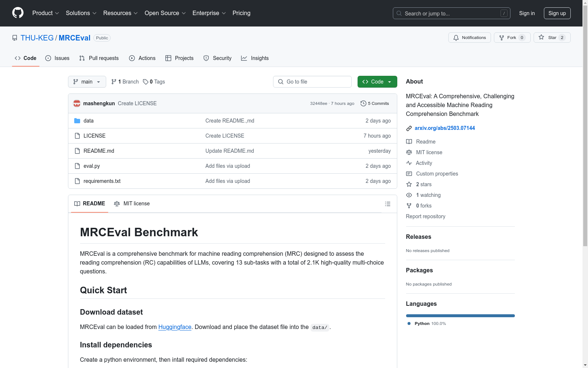This screenshot has height=368, width=588.
Task: Click the tag icon beside 0 Tags
Action: point(146,82)
